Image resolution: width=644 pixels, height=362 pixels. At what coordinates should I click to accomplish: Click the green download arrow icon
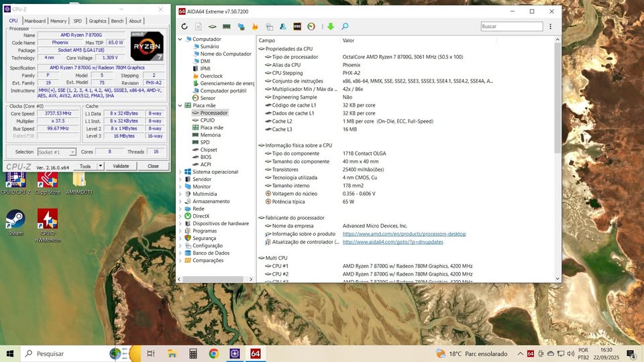coord(331,26)
